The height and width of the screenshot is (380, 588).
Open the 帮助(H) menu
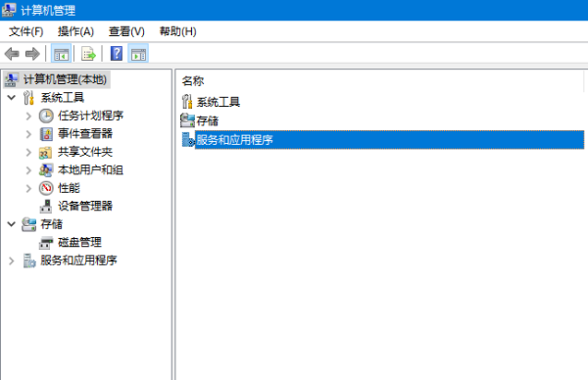[x=177, y=31]
